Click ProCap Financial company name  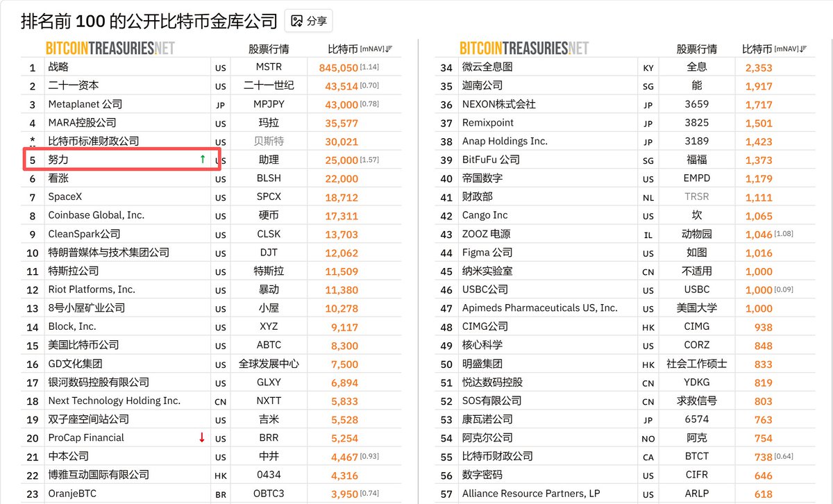[86, 437]
